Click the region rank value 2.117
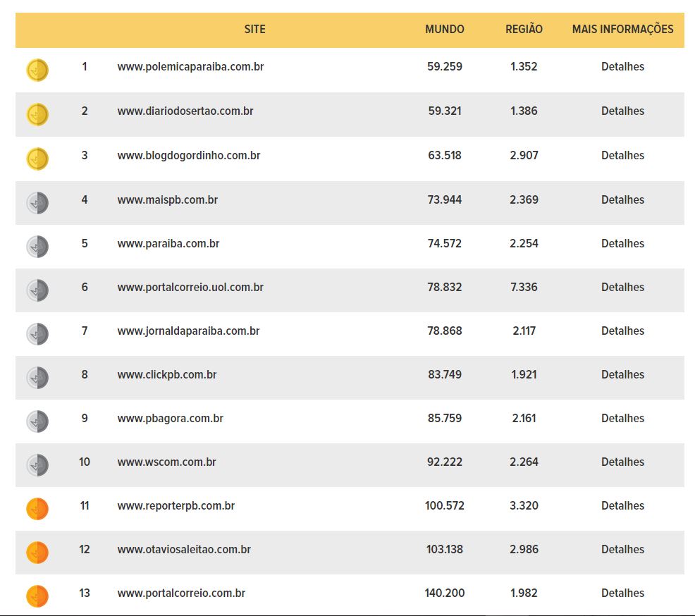This screenshot has height=616, width=695. coord(524,331)
